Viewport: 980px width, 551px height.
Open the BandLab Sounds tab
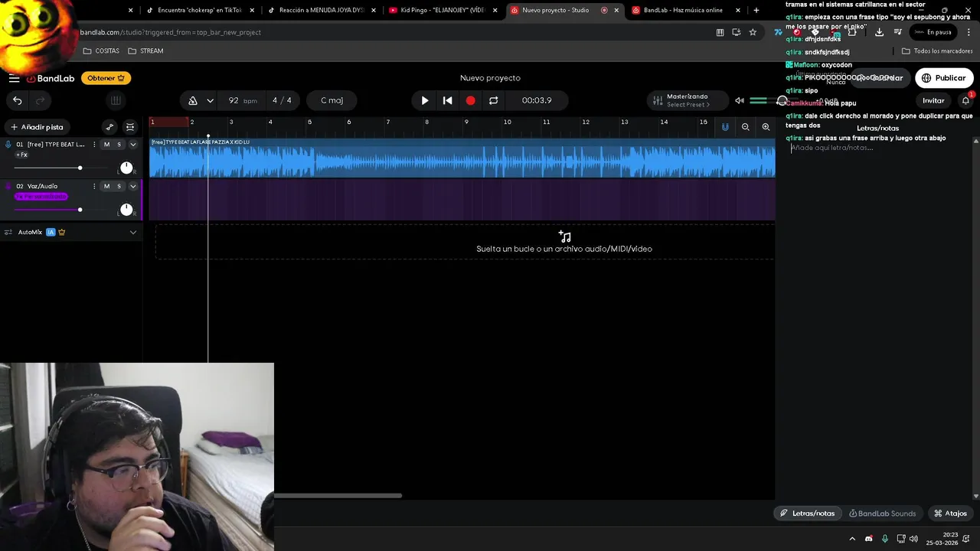(882, 514)
